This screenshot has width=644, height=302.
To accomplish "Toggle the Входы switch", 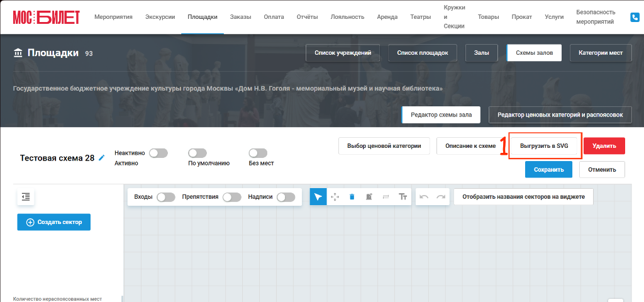I will pos(166,197).
